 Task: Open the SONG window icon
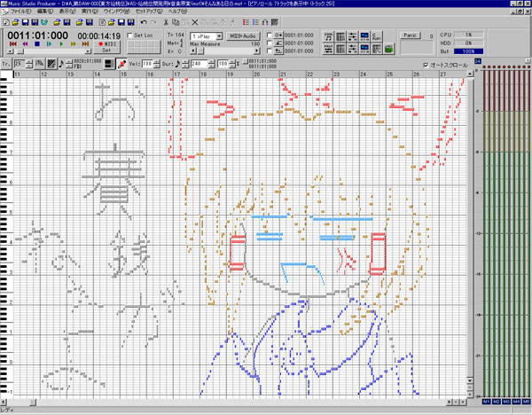(328, 36)
